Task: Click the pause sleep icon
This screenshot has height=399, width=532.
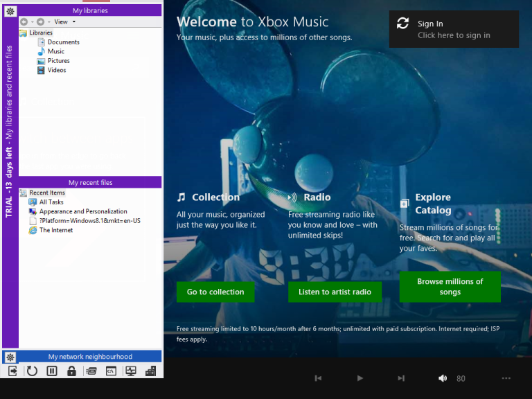Action: (52, 371)
